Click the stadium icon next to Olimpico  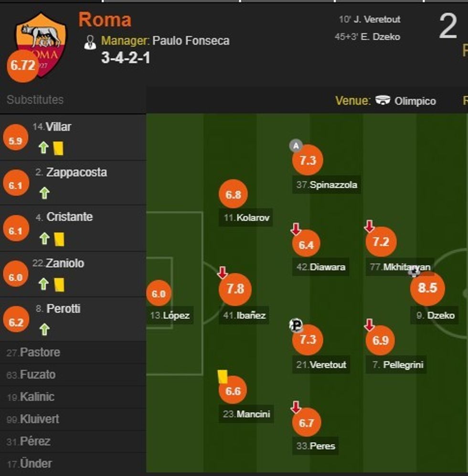383,100
